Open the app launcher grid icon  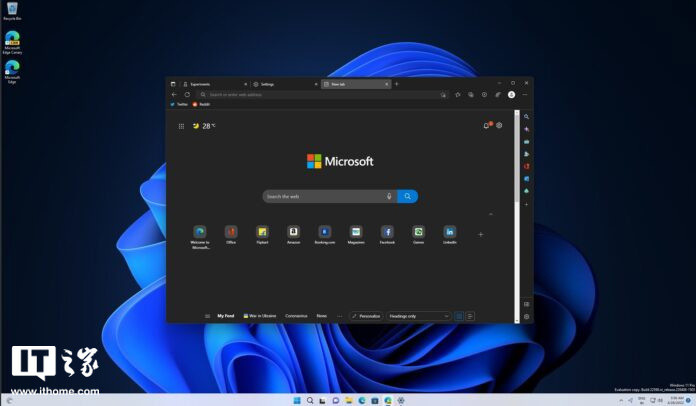click(x=182, y=126)
